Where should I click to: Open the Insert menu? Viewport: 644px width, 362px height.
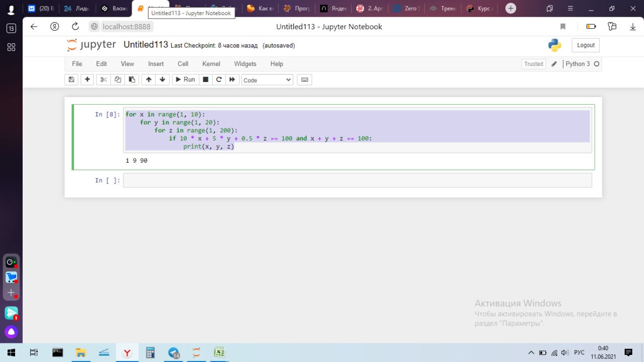(x=156, y=64)
